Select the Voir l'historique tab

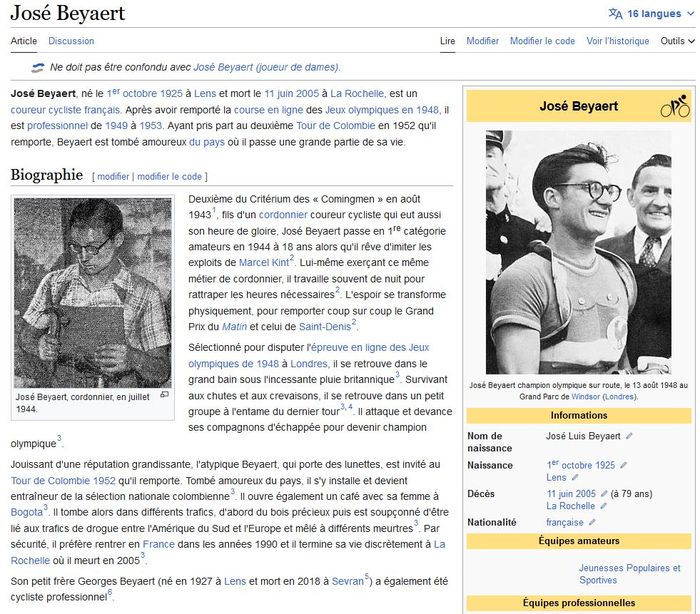tap(617, 41)
